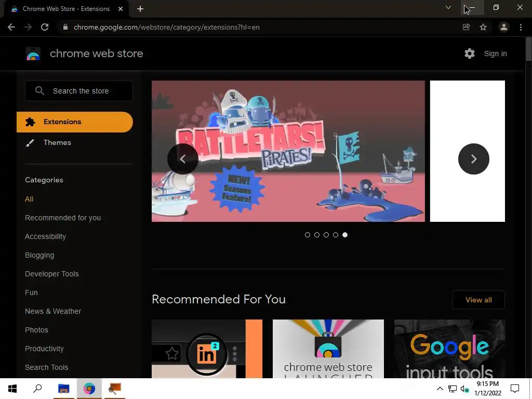This screenshot has height=399, width=532.
Task: Sign in to the web store
Action: (495, 54)
